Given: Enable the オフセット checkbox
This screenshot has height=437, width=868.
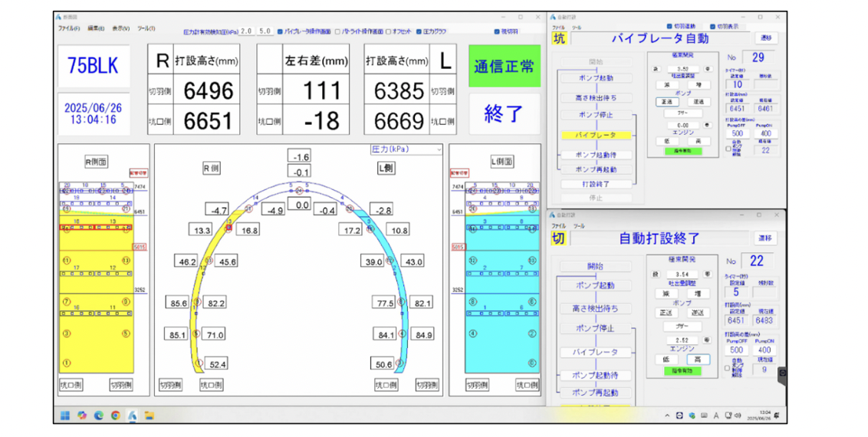Looking at the screenshot, I should 389,32.
